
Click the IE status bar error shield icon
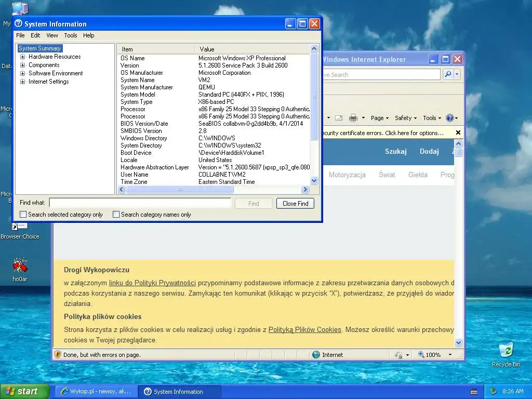click(x=57, y=354)
